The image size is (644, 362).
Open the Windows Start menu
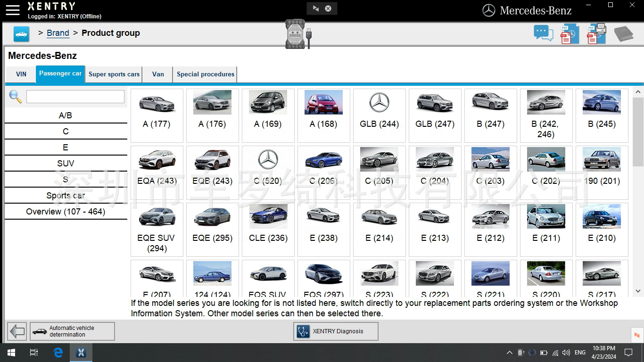click(x=11, y=353)
